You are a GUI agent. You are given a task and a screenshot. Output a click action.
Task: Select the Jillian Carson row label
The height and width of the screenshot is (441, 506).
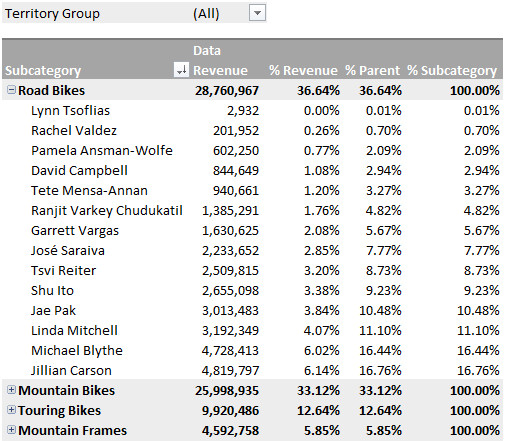[71, 370]
